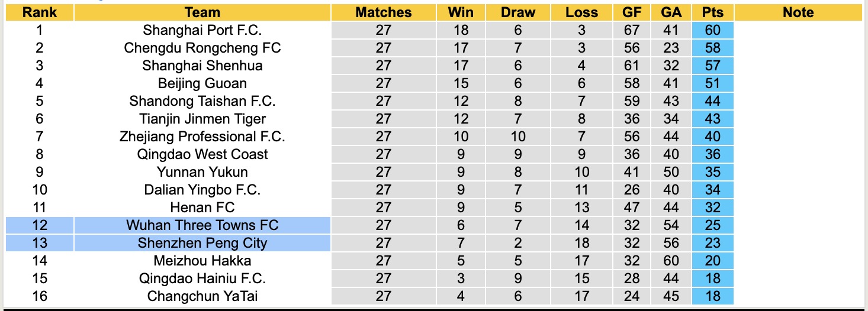Select the Matches column header
Screen dimensions: 868x311
[383, 12]
